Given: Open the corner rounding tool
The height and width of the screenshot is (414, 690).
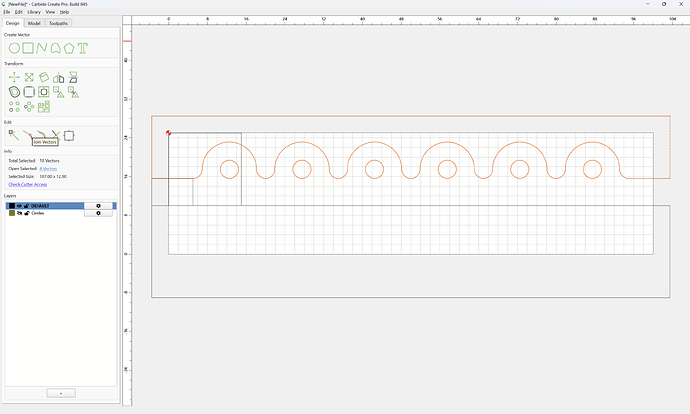Looking at the screenshot, I should point(29,92).
